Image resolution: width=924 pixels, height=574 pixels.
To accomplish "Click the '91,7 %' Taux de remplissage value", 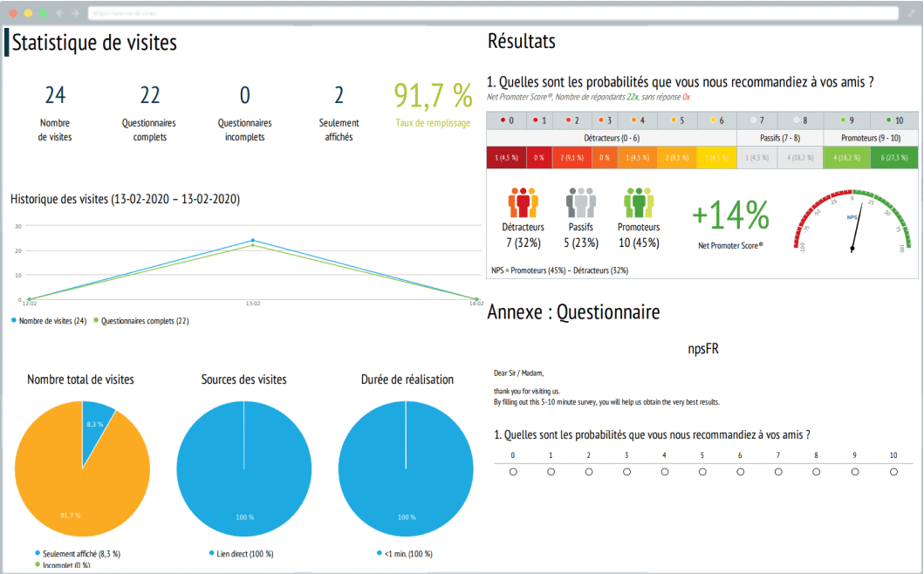I will coord(432,94).
